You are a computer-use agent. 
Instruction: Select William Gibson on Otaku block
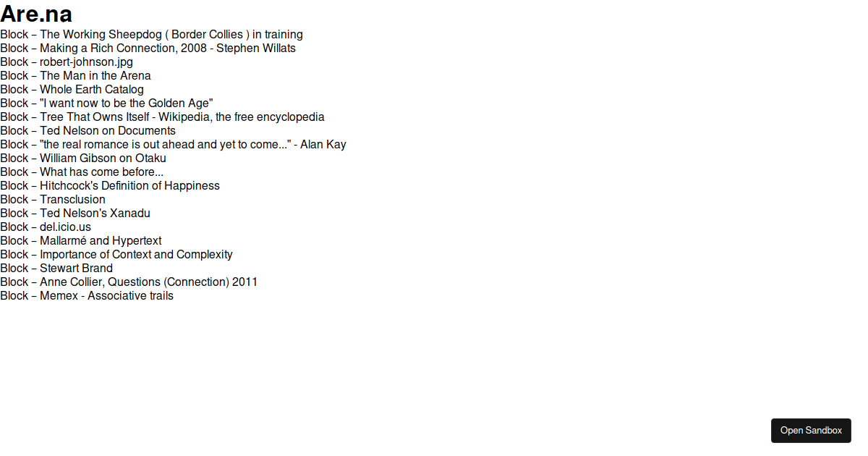pos(83,158)
